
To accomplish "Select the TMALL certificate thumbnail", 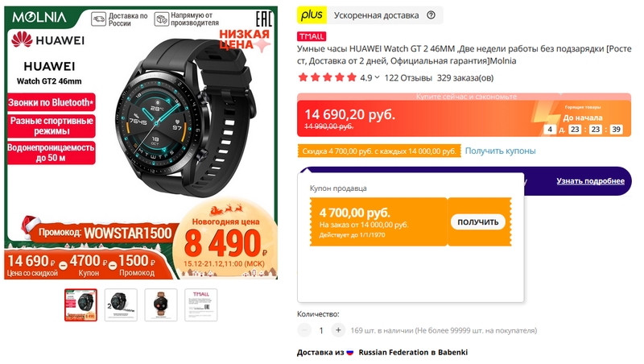I will click(200, 305).
